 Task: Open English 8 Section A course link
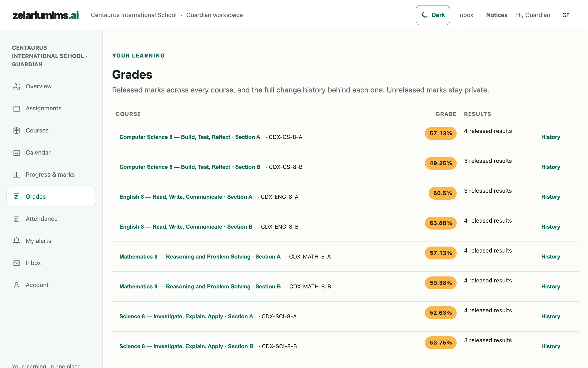[x=186, y=197]
